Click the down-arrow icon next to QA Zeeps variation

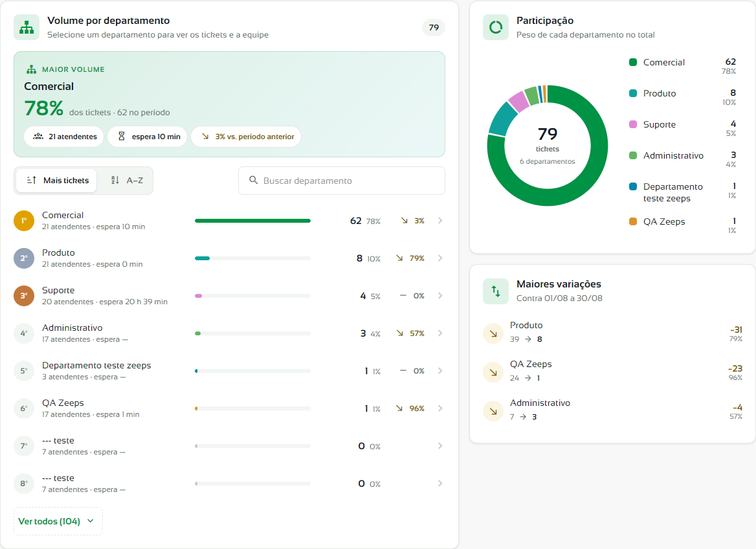tap(493, 372)
